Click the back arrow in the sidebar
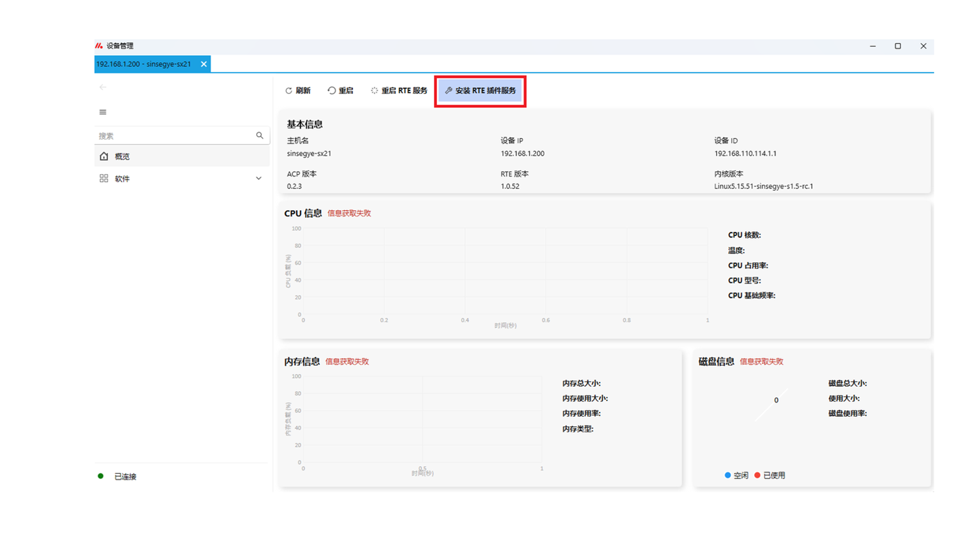This screenshot has width=980, height=551. (x=103, y=87)
